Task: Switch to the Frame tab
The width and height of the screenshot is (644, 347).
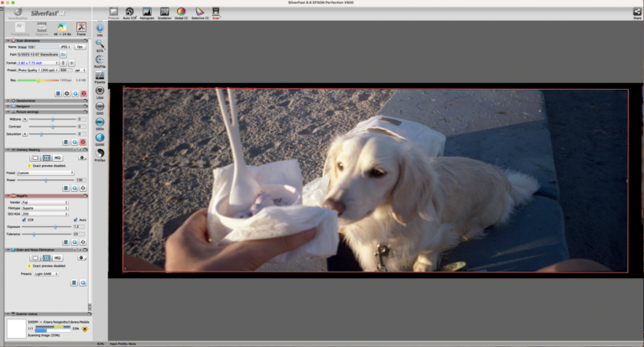Action: (80, 28)
